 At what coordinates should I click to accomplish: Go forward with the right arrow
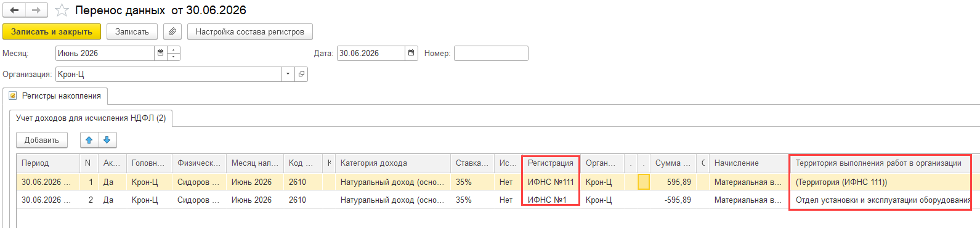[x=36, y=10]
